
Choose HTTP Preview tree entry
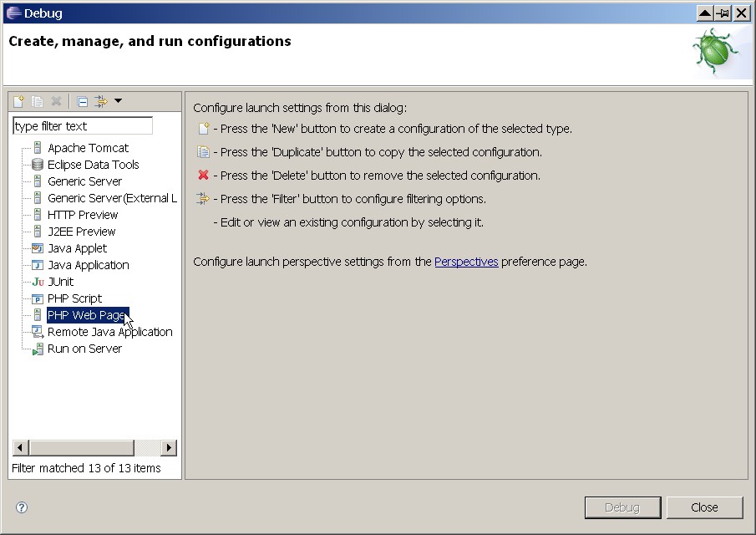coord(83,215)
